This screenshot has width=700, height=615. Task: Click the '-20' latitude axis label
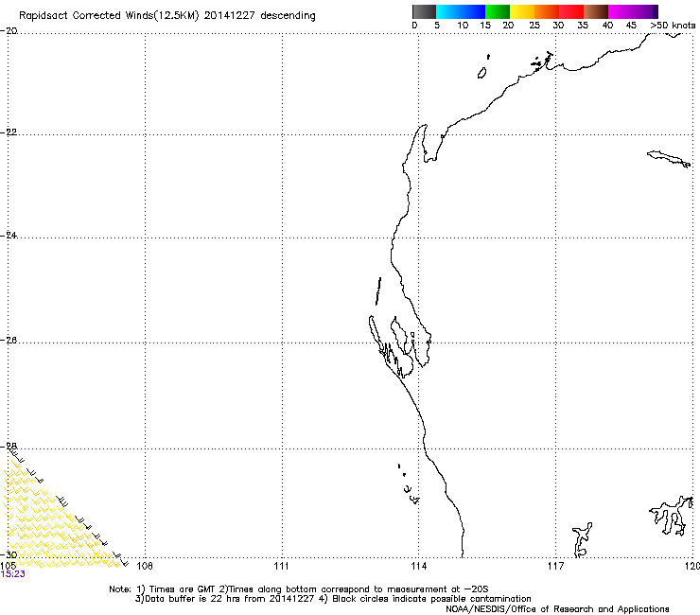(x=9, y=31)
